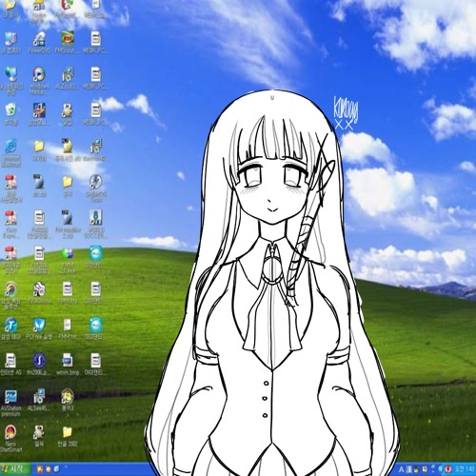Click the globe icon in quick launch
Image resolution: width=476 pixels, height=476 pixels.
tap(56, 468)
